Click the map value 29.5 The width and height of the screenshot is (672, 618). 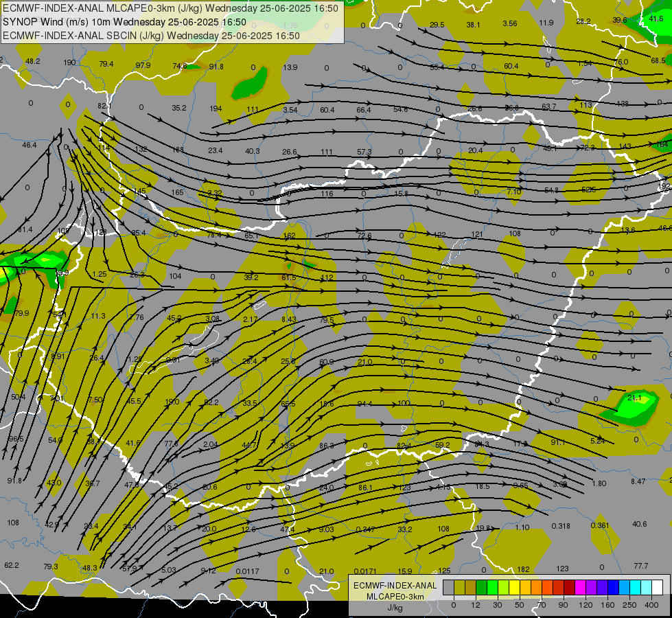[x=437, y=25]
